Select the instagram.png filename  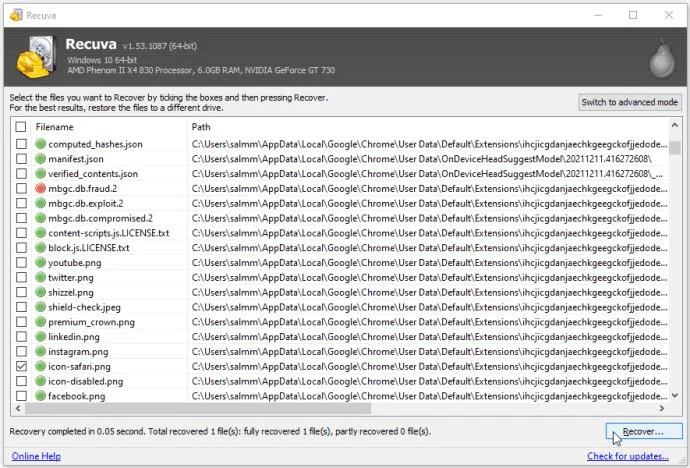78,352
